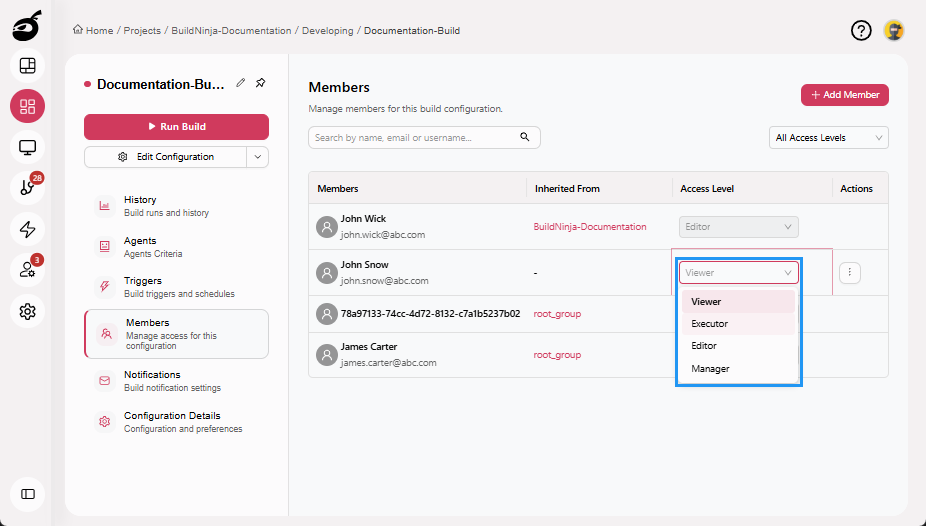Open the user profile avatar
Image resolution: width=926 pixels, height=526 pixels.
pyautogui.click(x=894, y=30)
